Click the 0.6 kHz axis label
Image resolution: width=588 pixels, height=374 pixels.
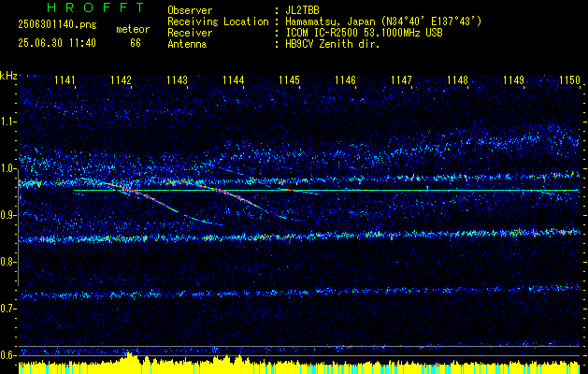(x=8, y=355)
